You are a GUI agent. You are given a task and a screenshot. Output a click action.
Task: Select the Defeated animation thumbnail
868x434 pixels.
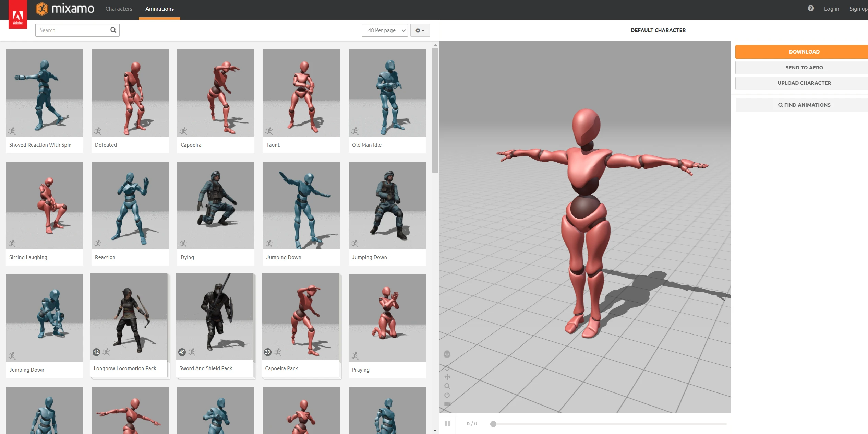(x=130, y=93)
